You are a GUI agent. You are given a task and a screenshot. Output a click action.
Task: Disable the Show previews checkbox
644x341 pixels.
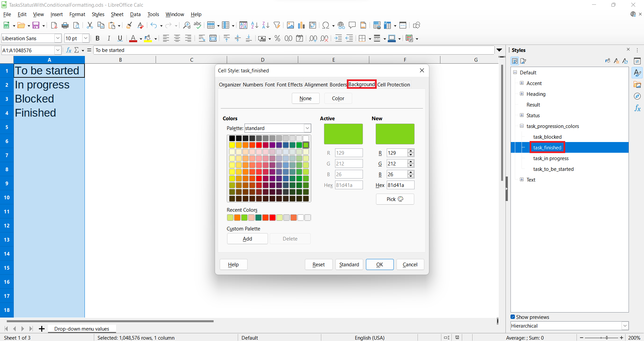[x=513, y=317]
